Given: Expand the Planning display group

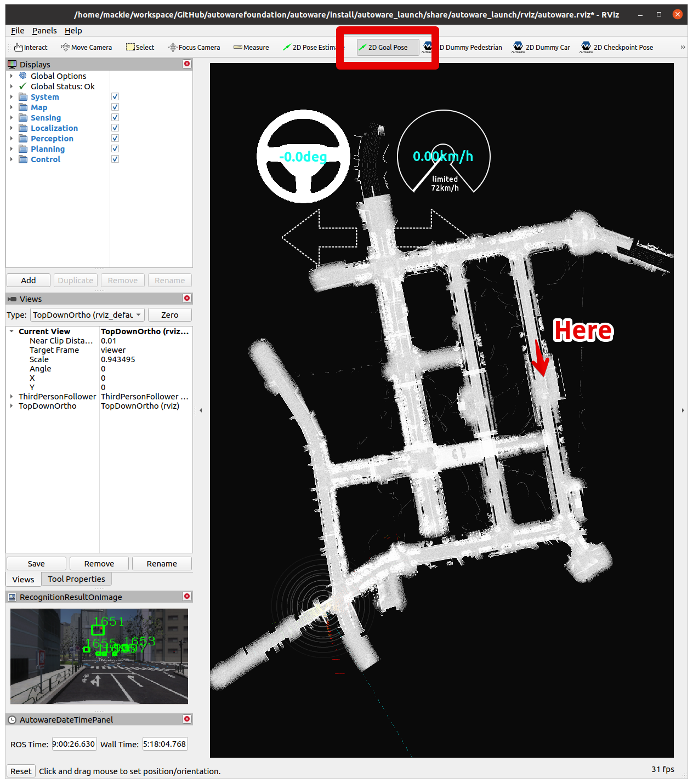Looking at the screenshot, I should pos(11,149).
